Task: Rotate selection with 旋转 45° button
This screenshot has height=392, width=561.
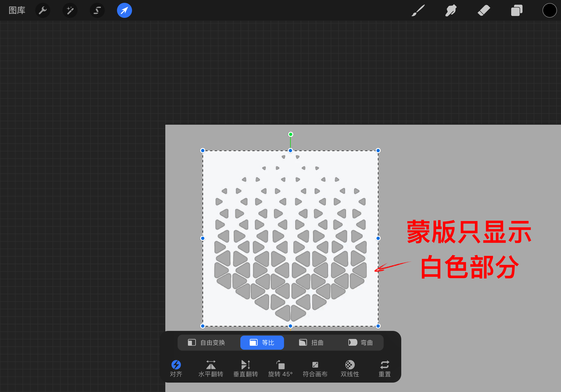Action: 280,368
